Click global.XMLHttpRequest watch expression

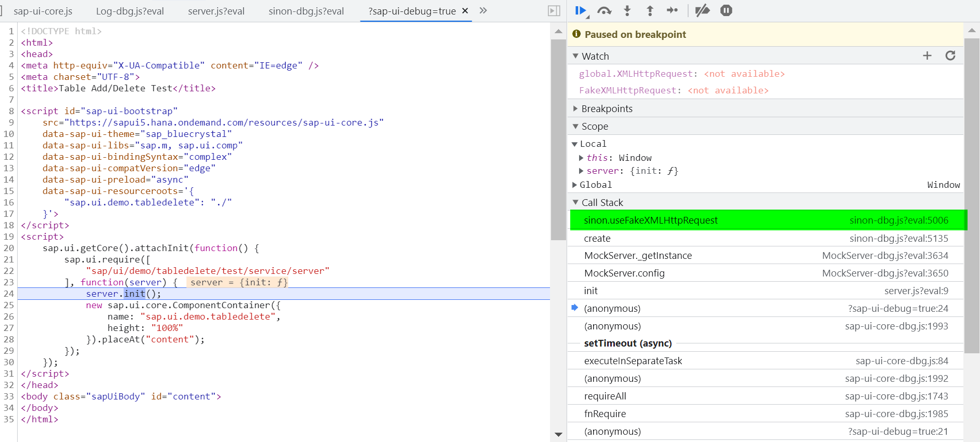(681, 74)
